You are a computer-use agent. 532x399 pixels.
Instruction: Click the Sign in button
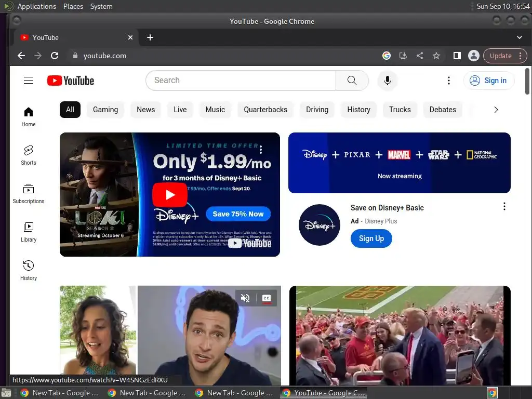tap(489, 81)
